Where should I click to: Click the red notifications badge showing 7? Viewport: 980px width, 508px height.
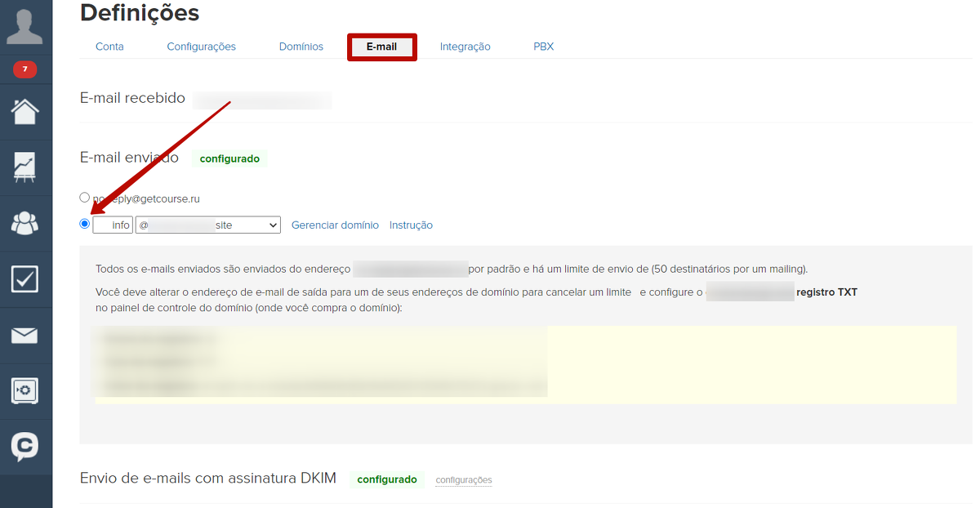[25, 69]
